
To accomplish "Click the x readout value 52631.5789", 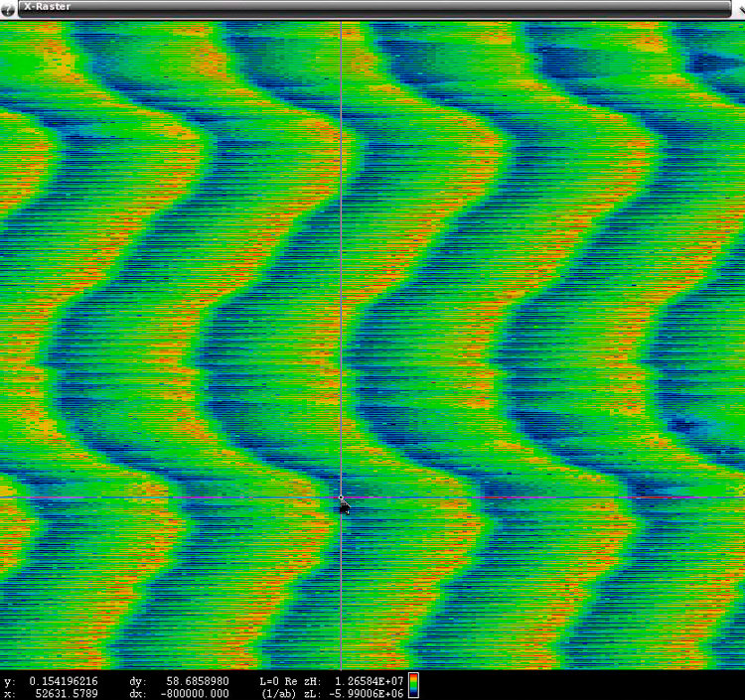I will point(69,694).
